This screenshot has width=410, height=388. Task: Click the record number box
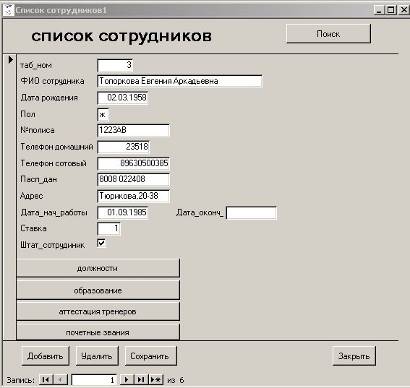click(94, 380)
